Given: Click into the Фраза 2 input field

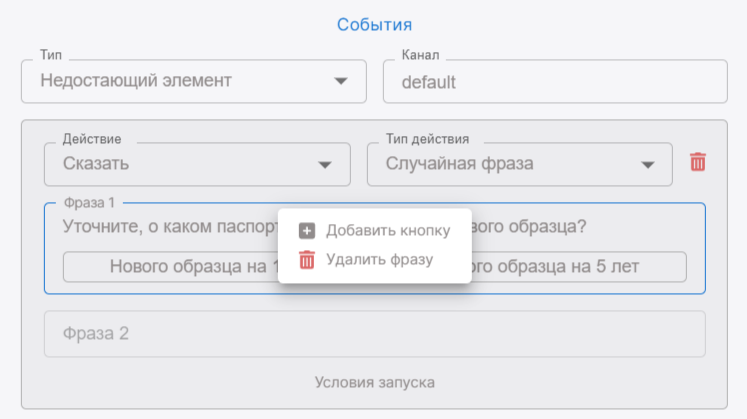Looking at the screenshot, I should pyautogui.click(x=375, y=334).
